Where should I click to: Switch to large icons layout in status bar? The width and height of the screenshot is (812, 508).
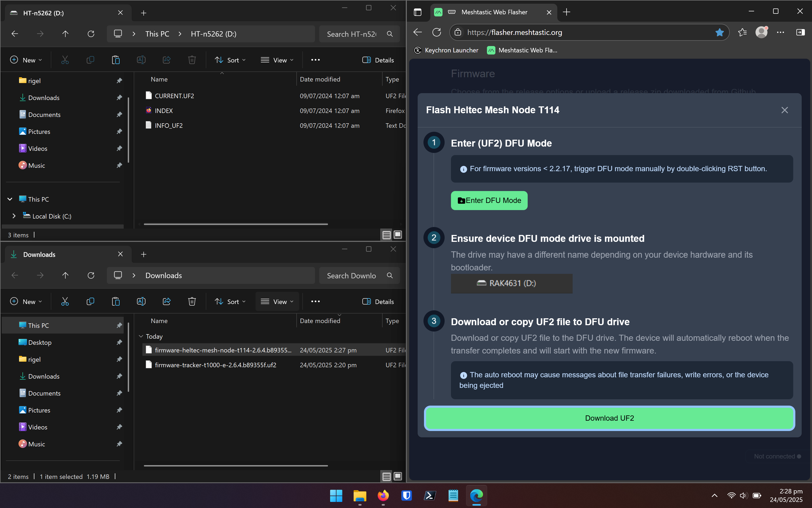(398, 235)
